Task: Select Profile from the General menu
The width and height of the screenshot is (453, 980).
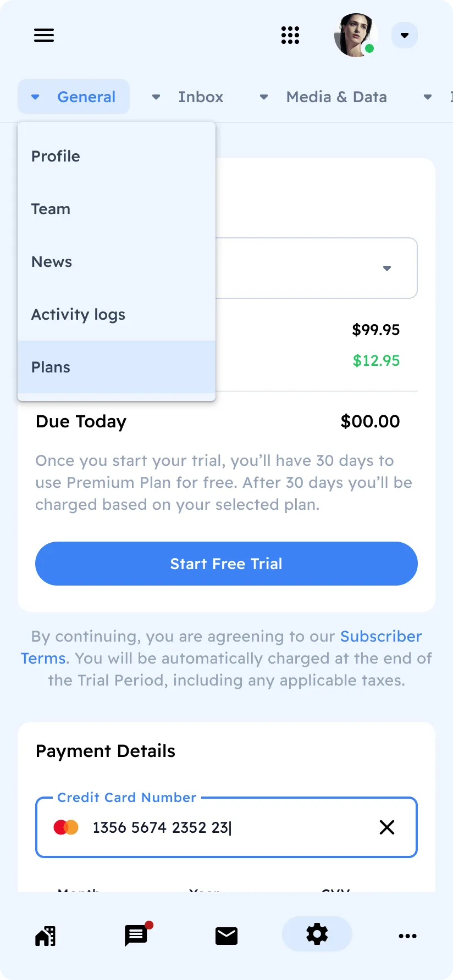Action: 56,156
